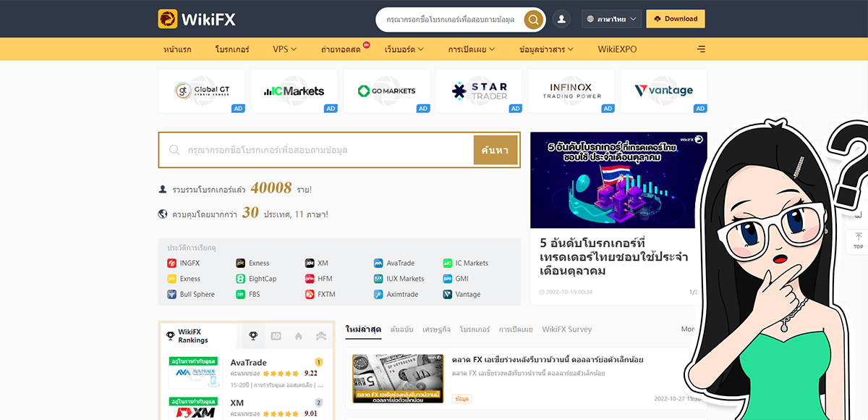868x420 pixels.
Task: Select the IC Markets broker shortcut
Action: 469,263
